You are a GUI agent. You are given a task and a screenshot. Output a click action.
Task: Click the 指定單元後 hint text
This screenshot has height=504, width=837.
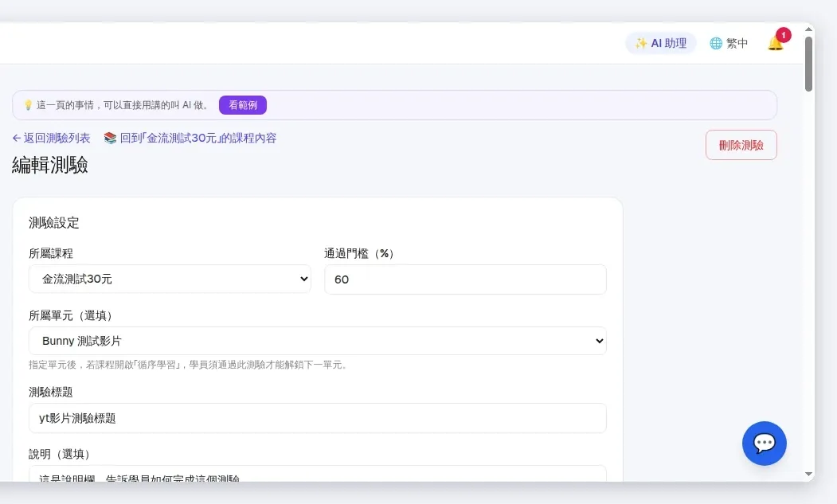[x=190, y=365]
